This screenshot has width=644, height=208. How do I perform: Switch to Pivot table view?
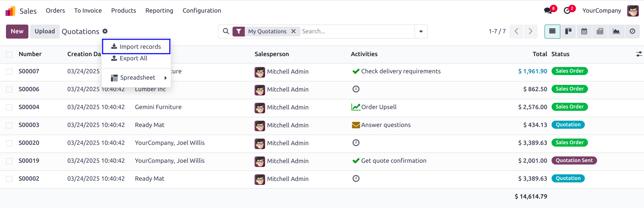[600, 32]
